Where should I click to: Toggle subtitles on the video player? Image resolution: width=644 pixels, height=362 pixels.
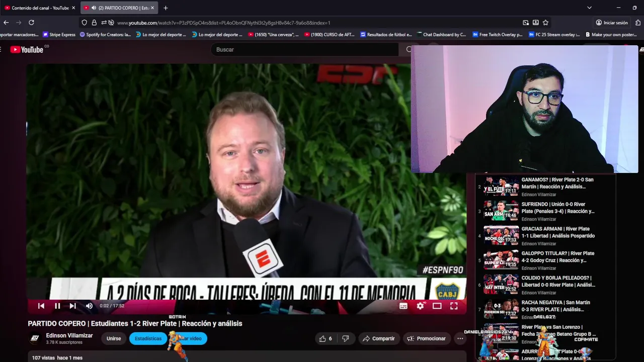(x=404, y=306)
